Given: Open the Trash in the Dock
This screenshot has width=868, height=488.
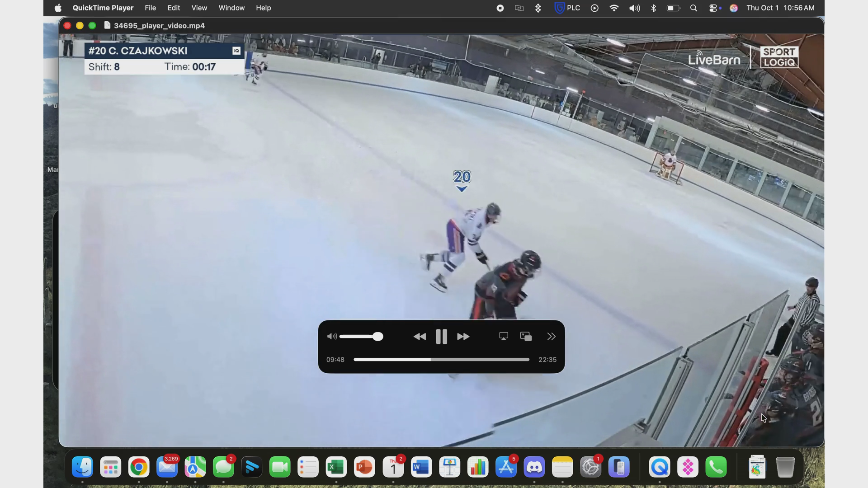Looking at the screenshot, I should [x=785, y=467].
